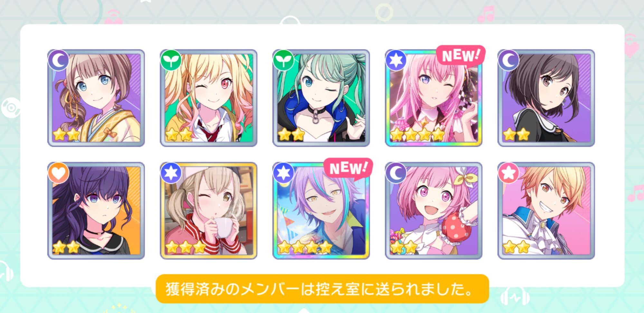Screen dimensions: 644x313
Task: Select the teal-haired winking girl card
Action: [x=321, y=98]
